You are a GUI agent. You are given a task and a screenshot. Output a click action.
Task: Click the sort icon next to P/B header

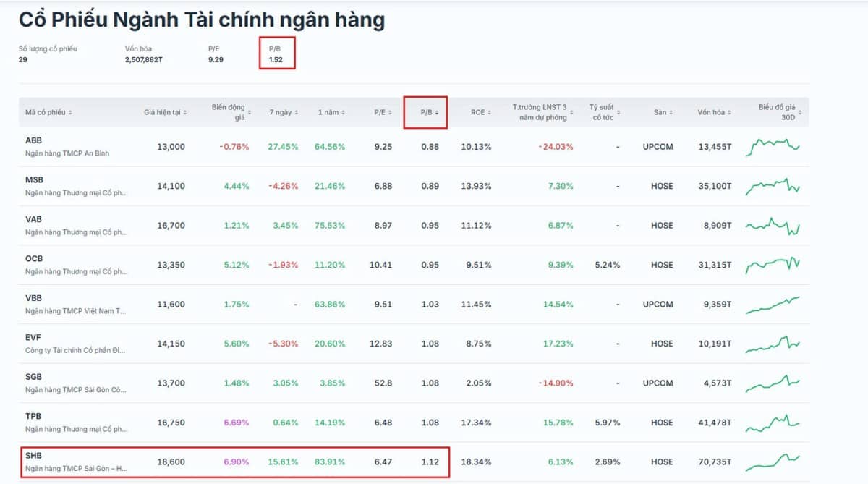coord(437,112)
